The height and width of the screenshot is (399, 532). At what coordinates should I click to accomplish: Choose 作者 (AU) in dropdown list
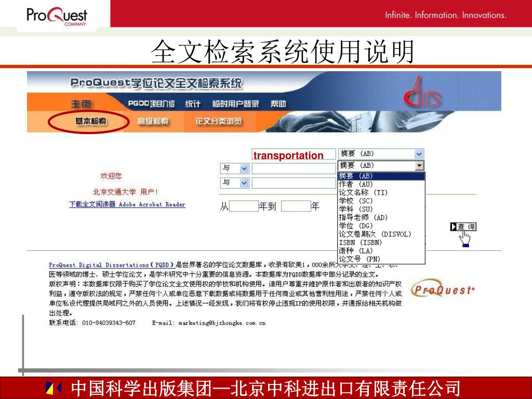[381, 184]
